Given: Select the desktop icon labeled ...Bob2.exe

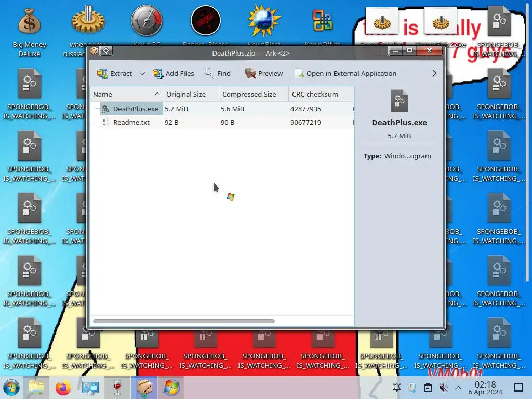Looking at the screenshot, I should click(x=441, y=22).
